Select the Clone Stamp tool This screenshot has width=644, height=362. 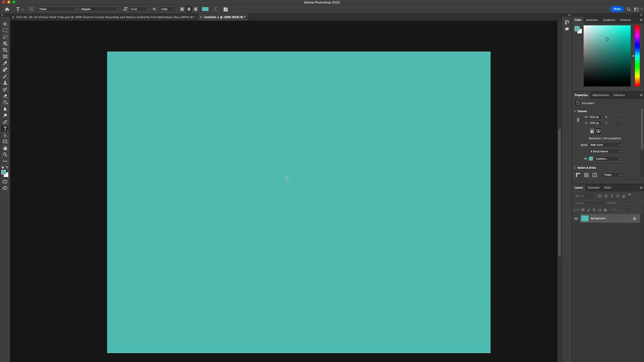click(5, 83)
